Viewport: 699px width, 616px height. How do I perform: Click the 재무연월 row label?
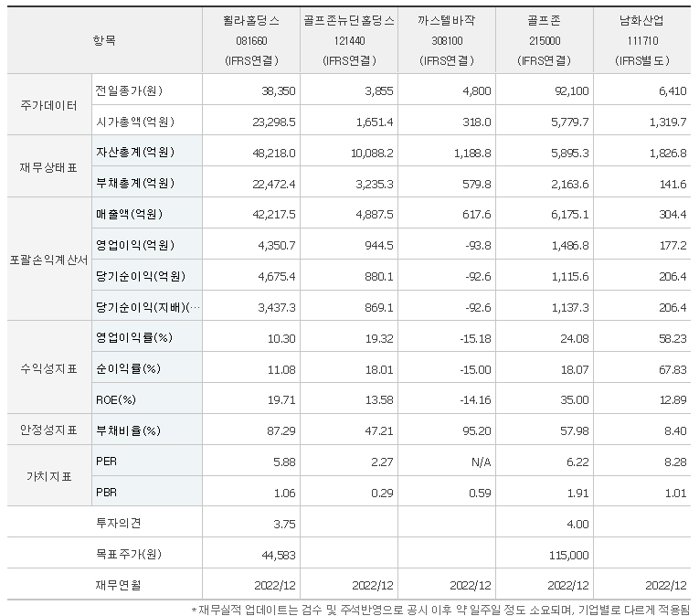[x=118, y=585]
